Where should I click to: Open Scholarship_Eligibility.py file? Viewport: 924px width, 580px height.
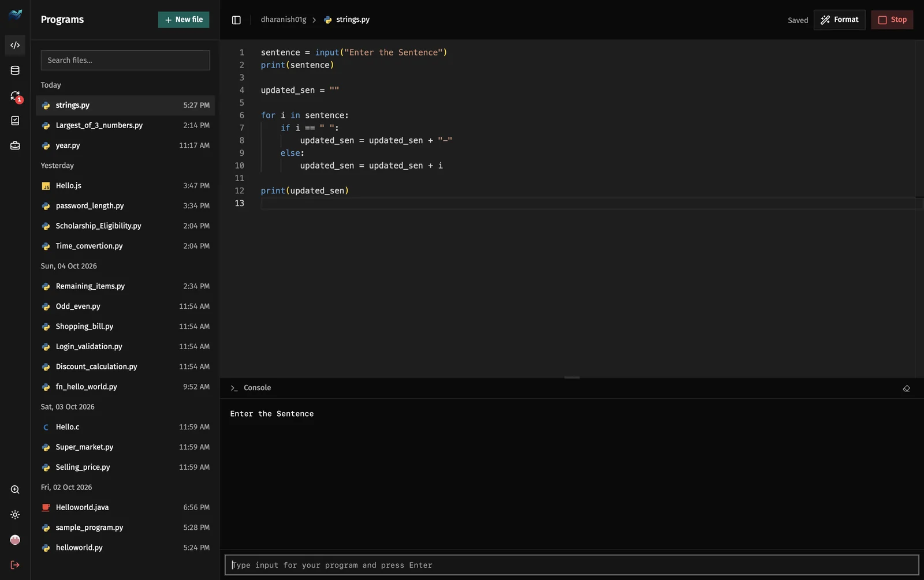(125, 226)
